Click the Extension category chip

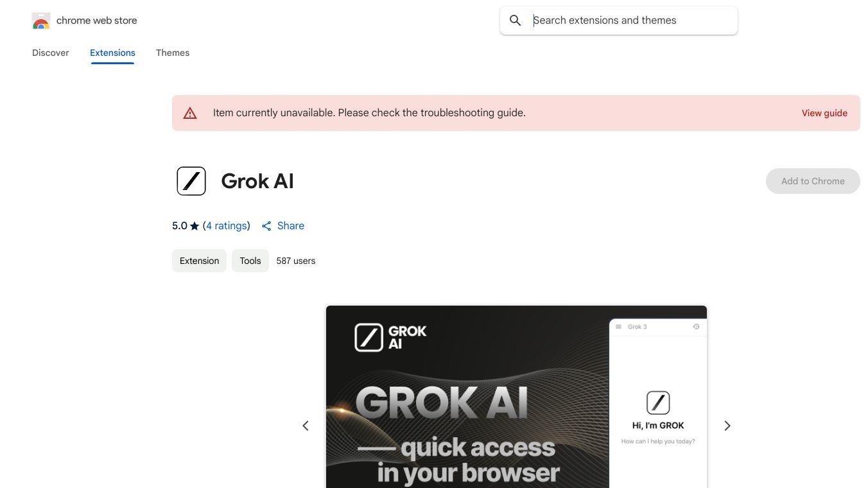point(199,261)
